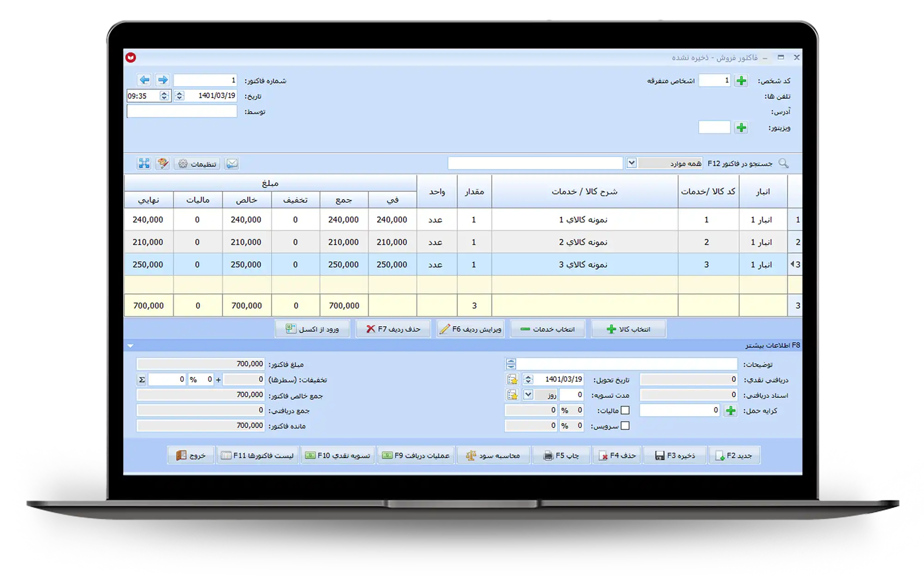
Task: Open the settings (تنظیمات) toolbar button
Action: tap(197, 164)
